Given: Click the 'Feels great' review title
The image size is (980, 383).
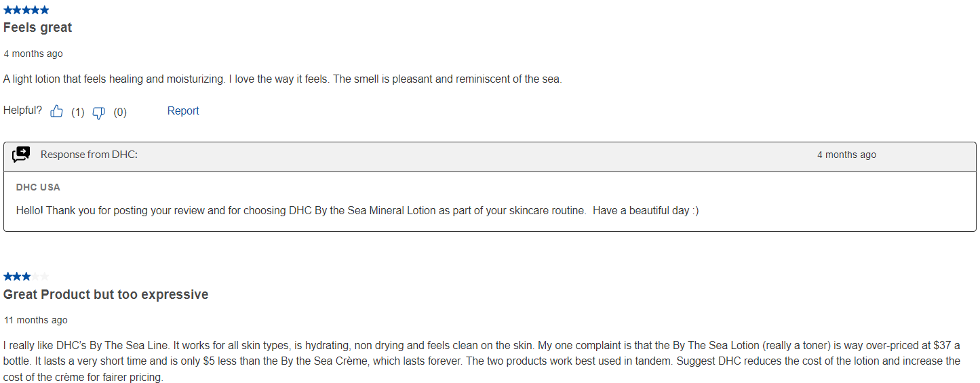Looking at the screenshot, I should click(38, 28).
